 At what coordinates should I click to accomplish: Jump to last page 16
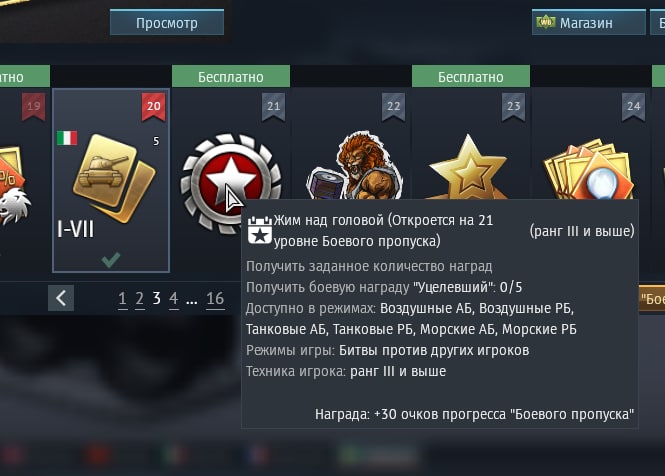[215, 299]
